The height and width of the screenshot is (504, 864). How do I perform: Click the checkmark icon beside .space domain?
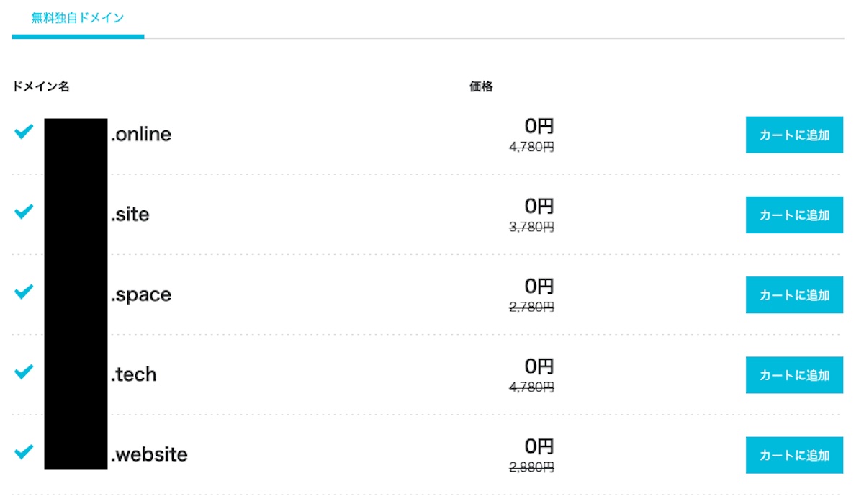(x=24, y=292)
